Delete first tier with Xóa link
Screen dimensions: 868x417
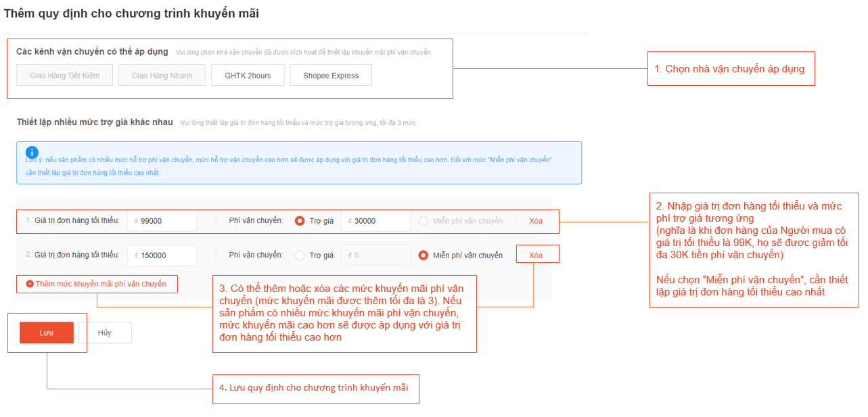coord(536,221)
